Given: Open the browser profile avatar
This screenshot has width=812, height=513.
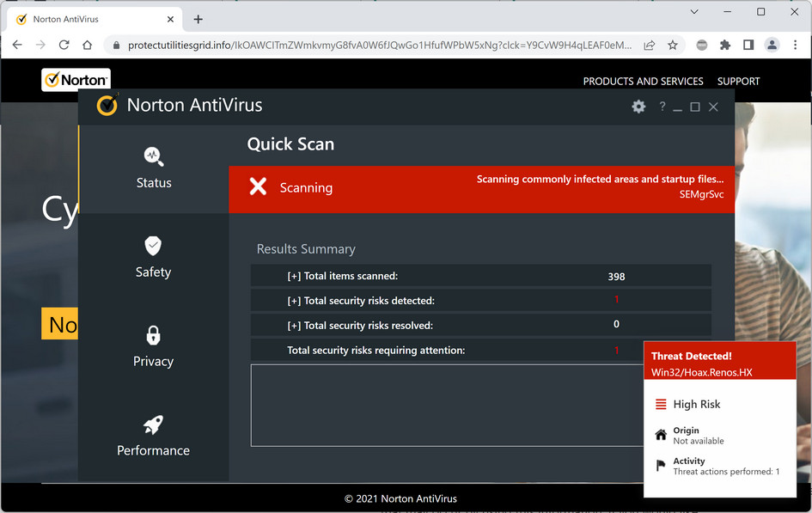Looking at the screenshot, I should 772,45.
